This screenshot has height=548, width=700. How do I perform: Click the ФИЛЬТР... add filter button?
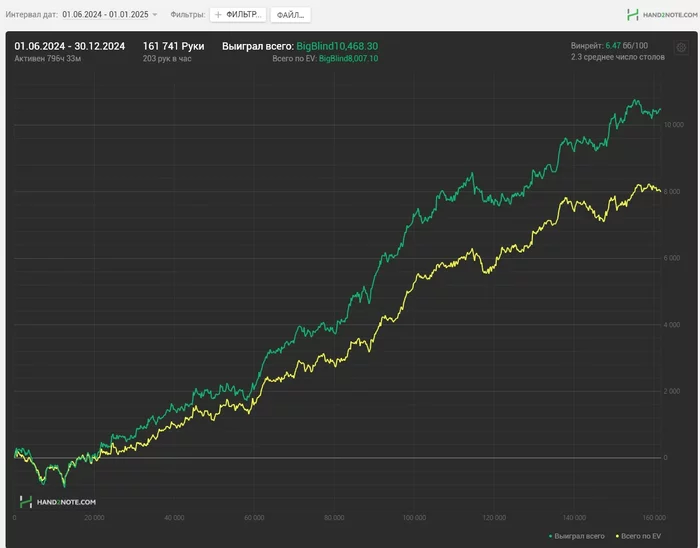(238, 15)
